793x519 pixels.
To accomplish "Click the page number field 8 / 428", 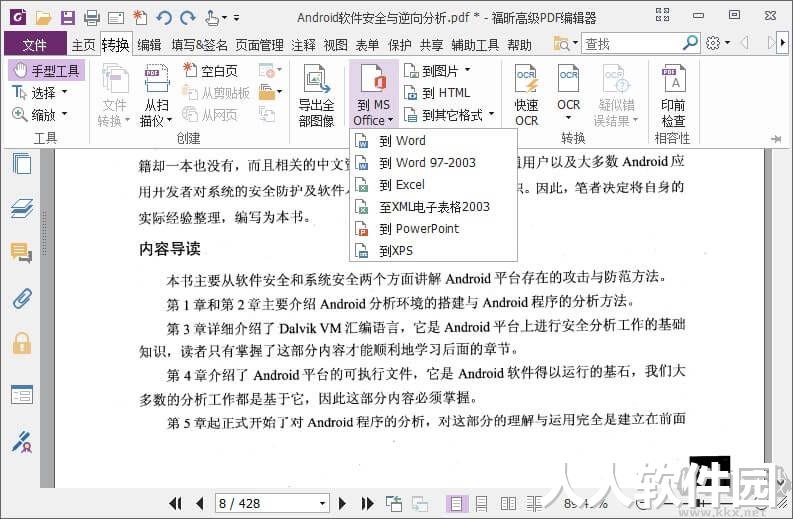I will pyautogui.click(x=266, y=503).
